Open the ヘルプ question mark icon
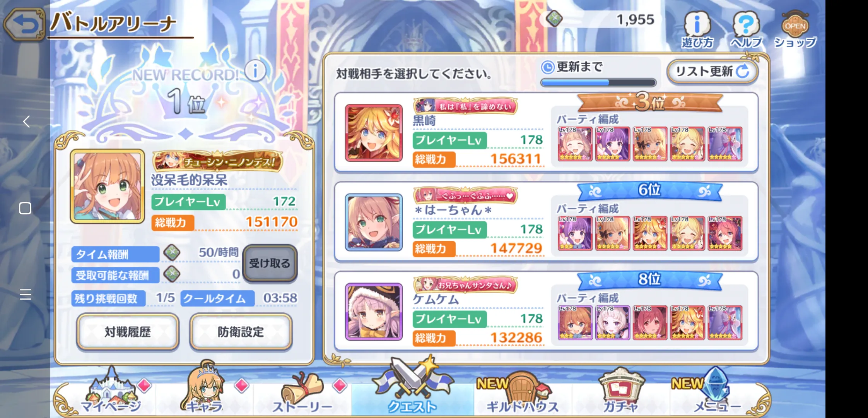Viewport: 868px width, 418px height. (746, 30)
